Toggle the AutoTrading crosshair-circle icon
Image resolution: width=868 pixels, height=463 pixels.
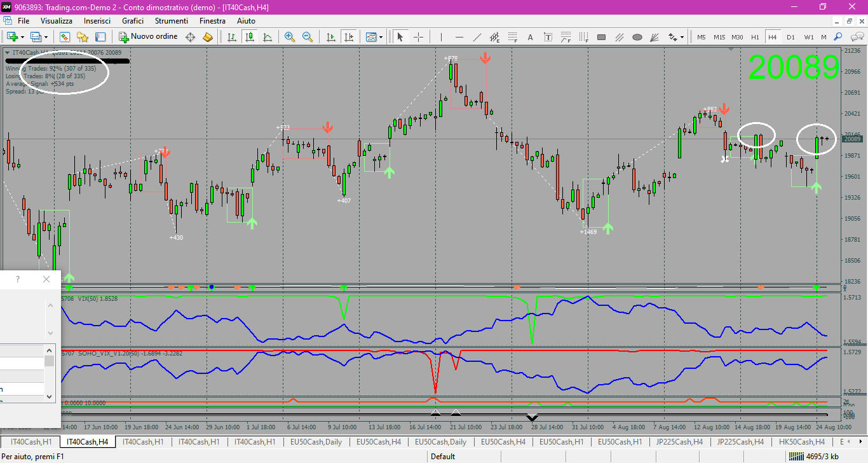point(190,37)
